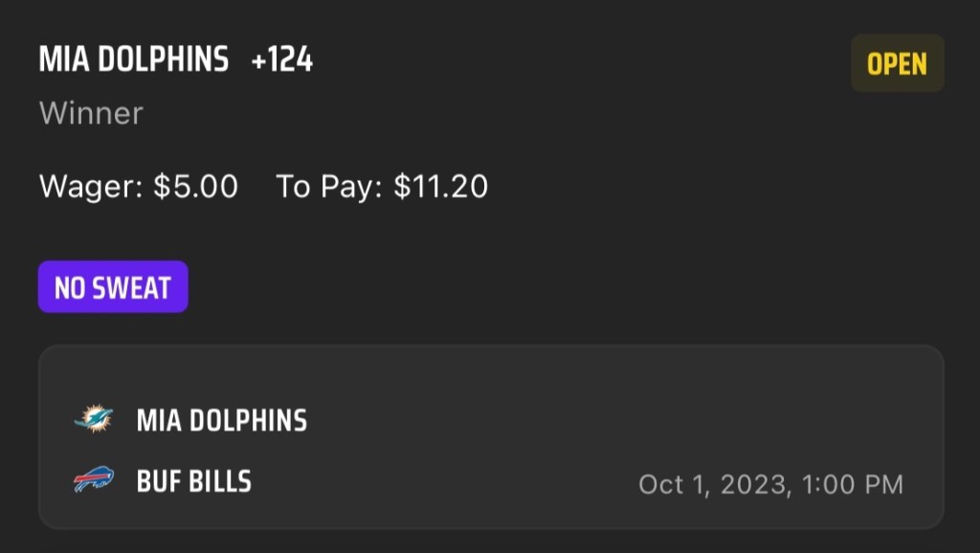Viewport: 980px width, 553px height.
Task: Click the Buffalo Bills team logo
Action: coord(94,480)
